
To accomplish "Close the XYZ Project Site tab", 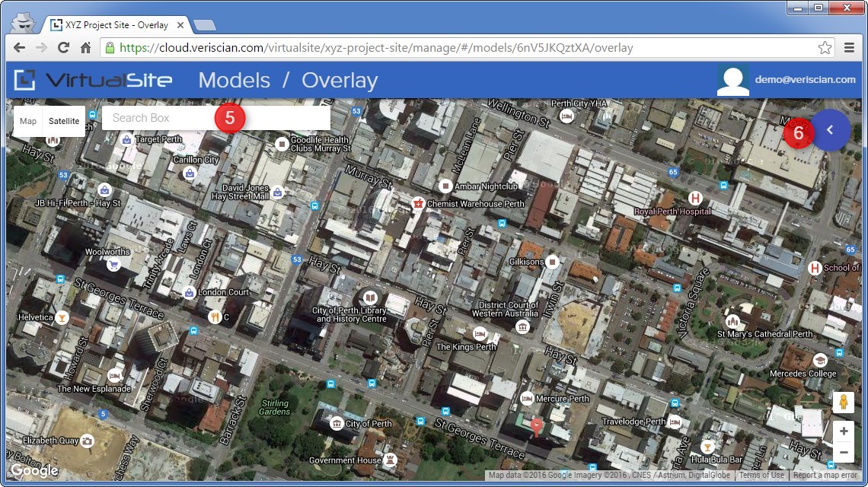I will (180, 25).
